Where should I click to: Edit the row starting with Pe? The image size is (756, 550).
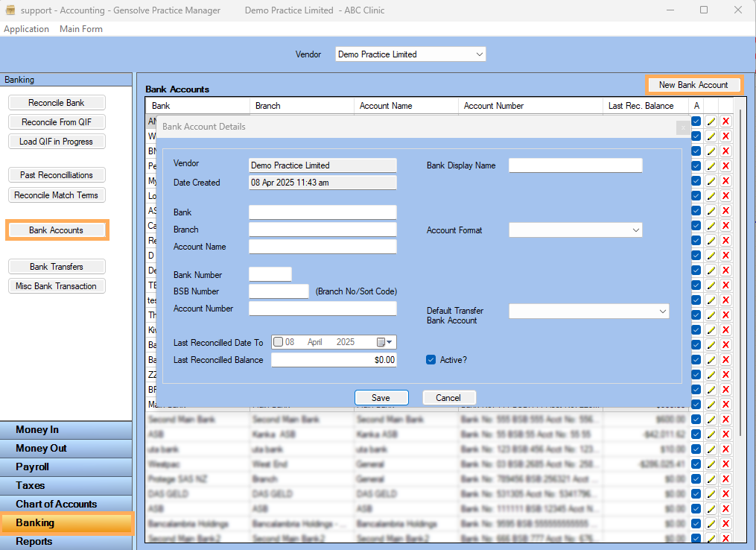click(711, 166)
